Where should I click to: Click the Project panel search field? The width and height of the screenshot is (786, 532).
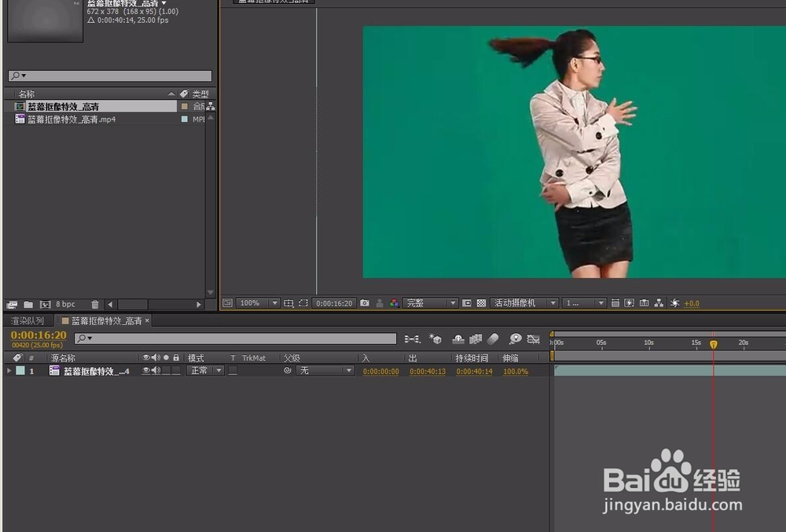110,75
